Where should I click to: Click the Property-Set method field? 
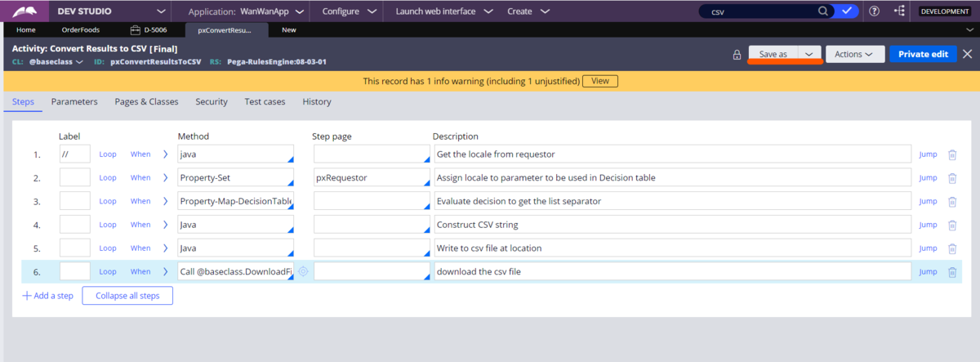235,177
